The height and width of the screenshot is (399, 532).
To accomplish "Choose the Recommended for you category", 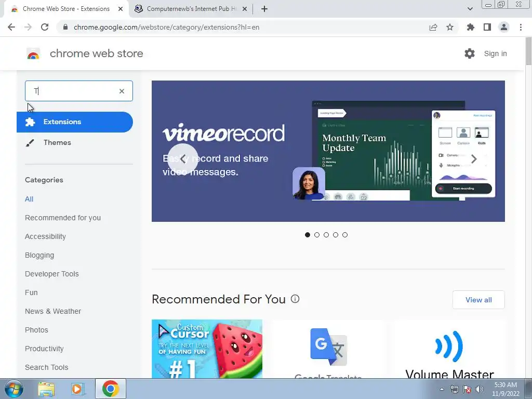I will point(63,218).
